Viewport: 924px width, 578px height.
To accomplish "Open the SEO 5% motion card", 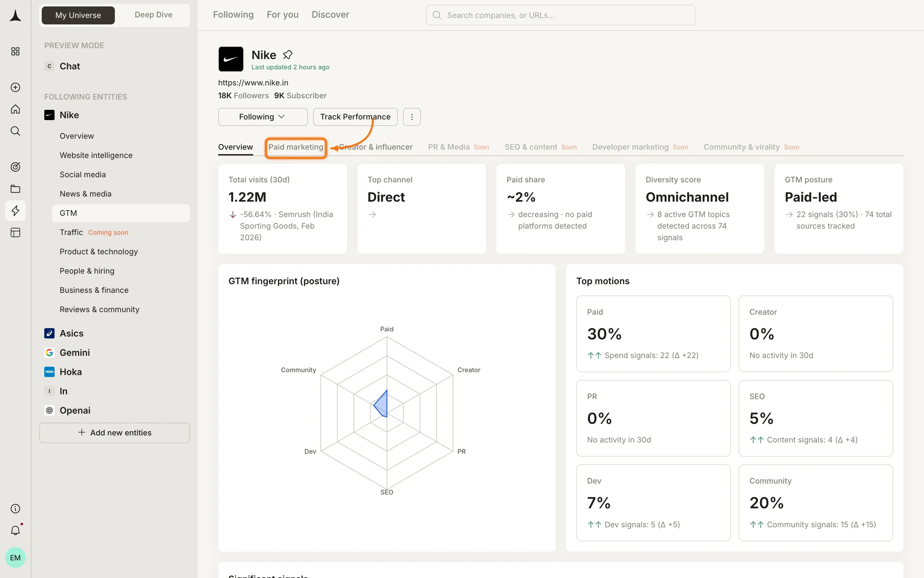I will [816, 418].
